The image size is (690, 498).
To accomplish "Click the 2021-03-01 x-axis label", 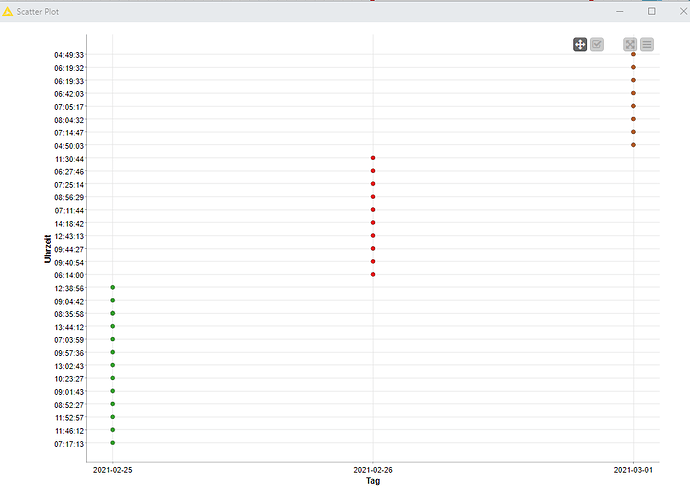I will [x=633, y=470].
